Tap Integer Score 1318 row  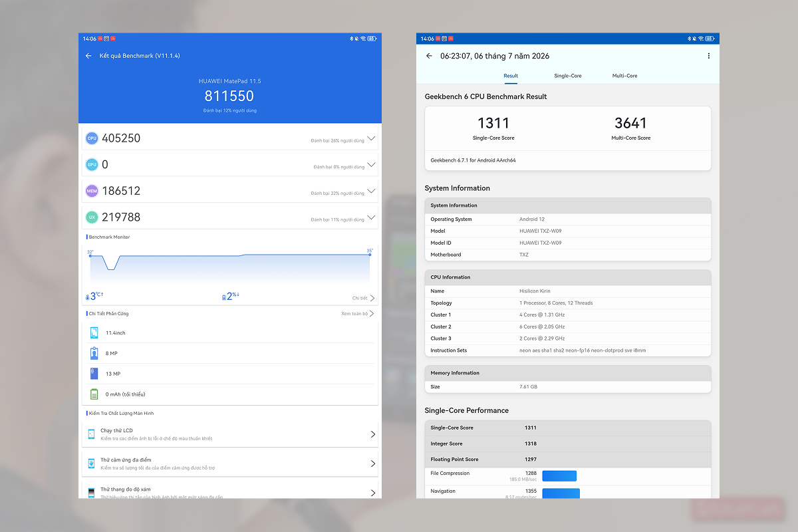(568, 444)
